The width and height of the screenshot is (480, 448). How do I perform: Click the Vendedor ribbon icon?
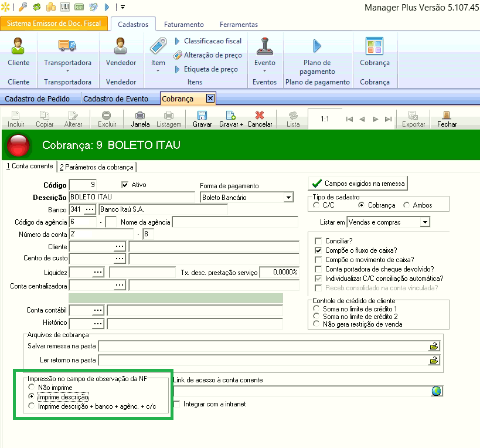[x=121, y=46]
